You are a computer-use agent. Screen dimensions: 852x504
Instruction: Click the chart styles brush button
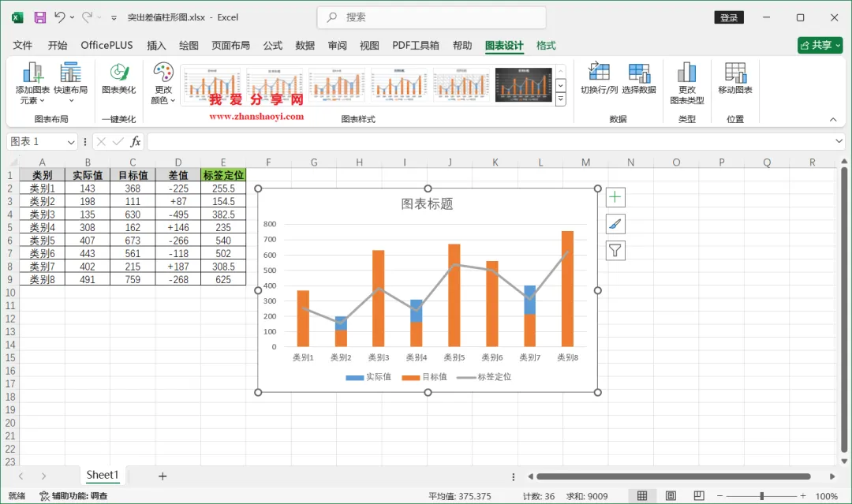(x=615, y=224)
